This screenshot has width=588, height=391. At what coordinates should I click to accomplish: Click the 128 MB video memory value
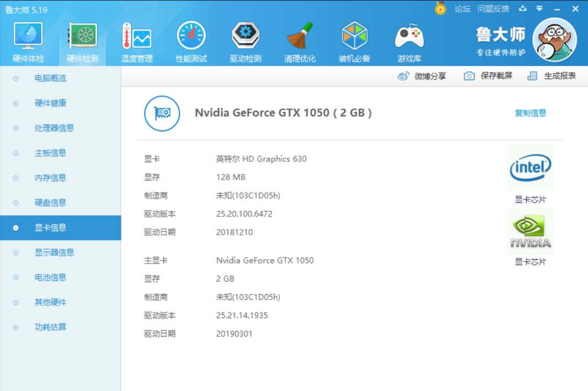click(x=231, y=177)
